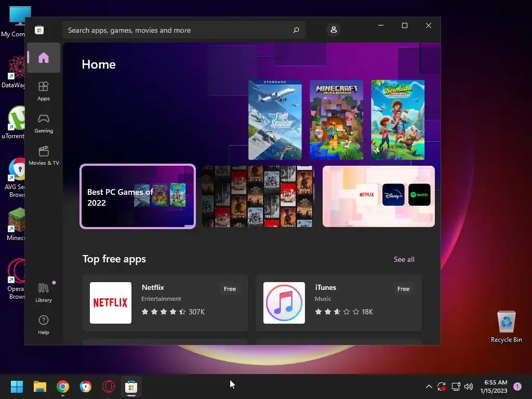Click the iTunes app title text
This screenshot has height=399, width=532.
click(325, 287)
